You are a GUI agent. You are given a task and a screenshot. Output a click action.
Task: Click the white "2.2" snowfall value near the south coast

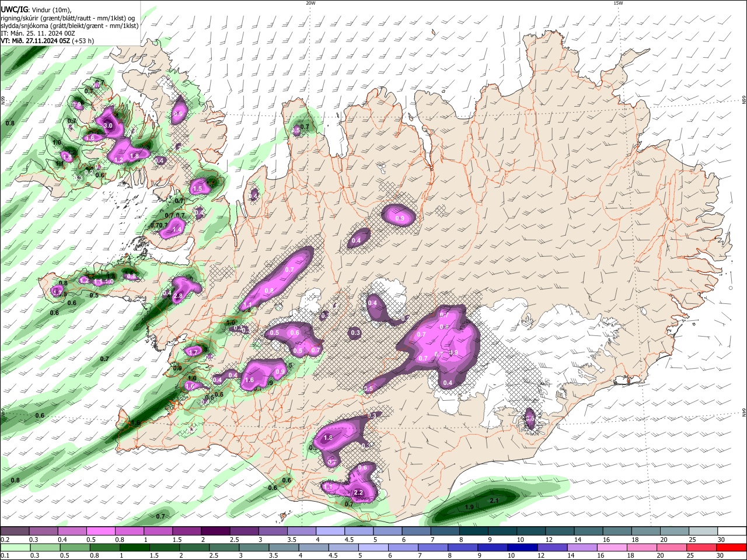click(x=359, y=493)
